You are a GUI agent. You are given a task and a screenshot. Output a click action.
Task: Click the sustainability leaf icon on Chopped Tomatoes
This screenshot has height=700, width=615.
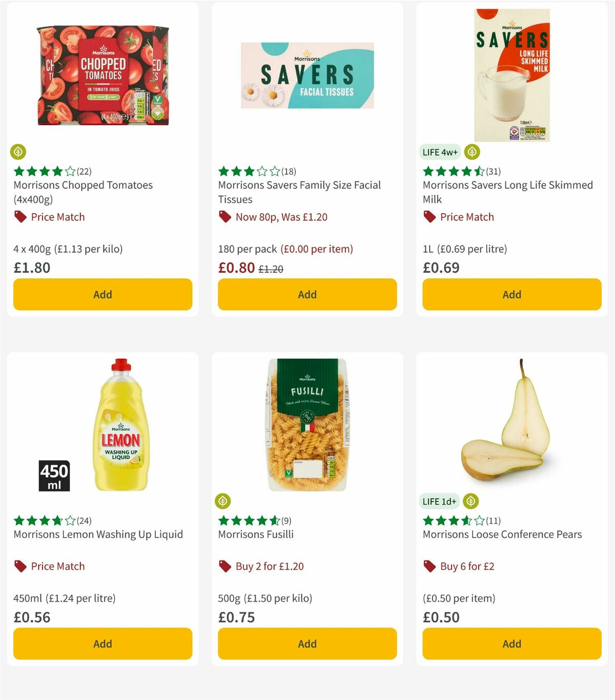click(18, 152)
